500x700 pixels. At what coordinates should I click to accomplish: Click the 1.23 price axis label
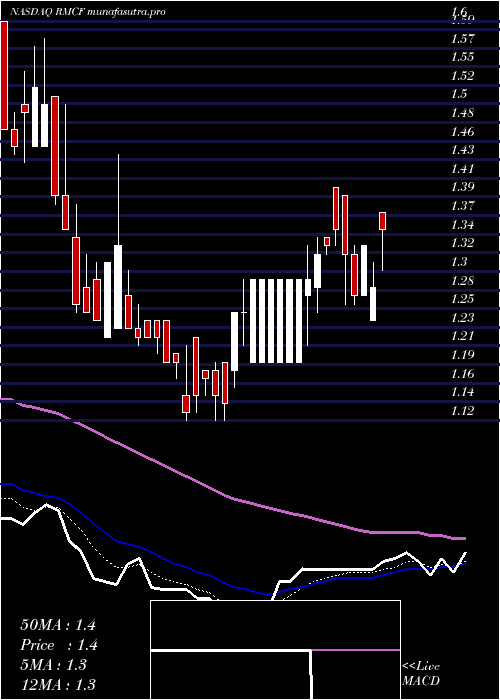[462, 317]
